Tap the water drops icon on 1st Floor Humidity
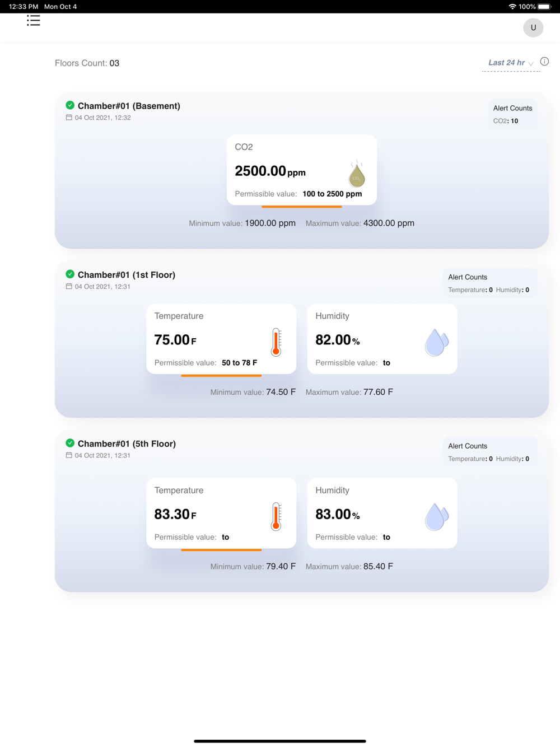The image size is (560, 747). 437,342
